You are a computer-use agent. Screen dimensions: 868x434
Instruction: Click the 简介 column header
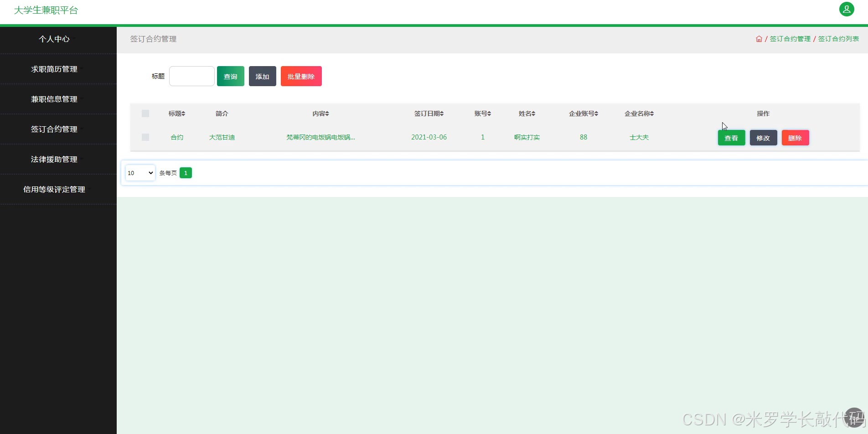tap(222, 114)
